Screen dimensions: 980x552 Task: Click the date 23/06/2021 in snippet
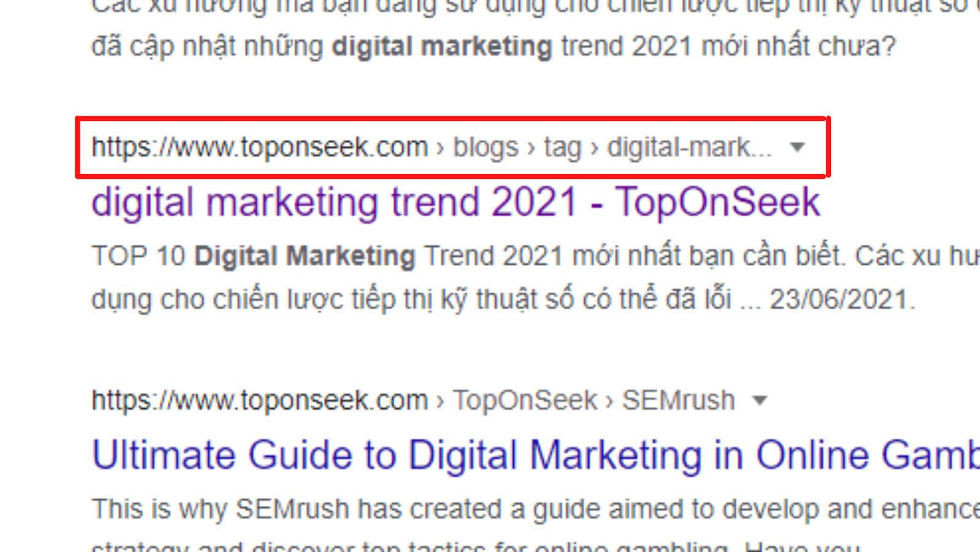coord(839,300)
